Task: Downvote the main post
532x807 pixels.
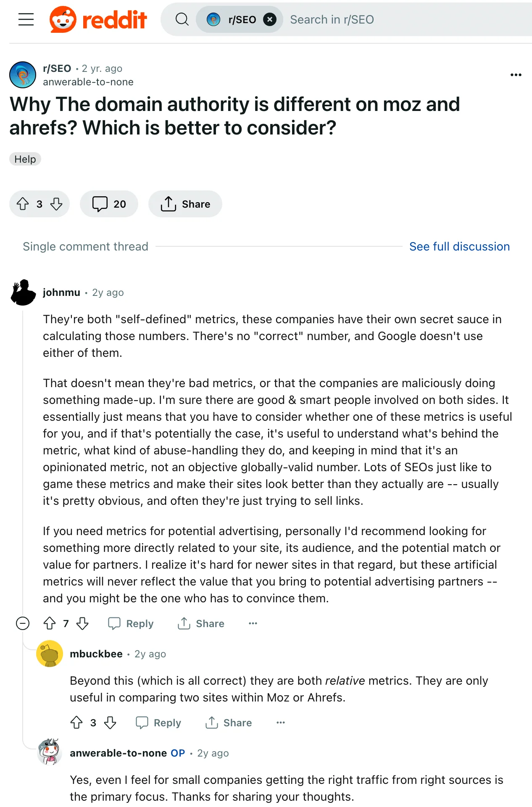Action: pyautogui.click(x=56, y=204)
